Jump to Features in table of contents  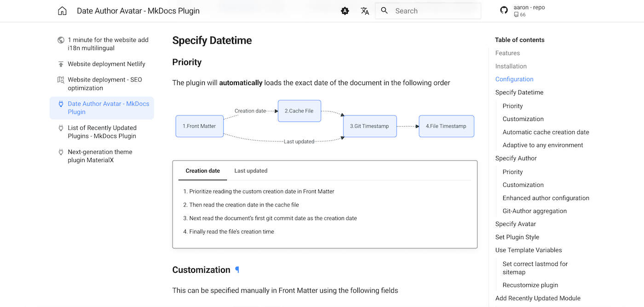click(507, 53)
